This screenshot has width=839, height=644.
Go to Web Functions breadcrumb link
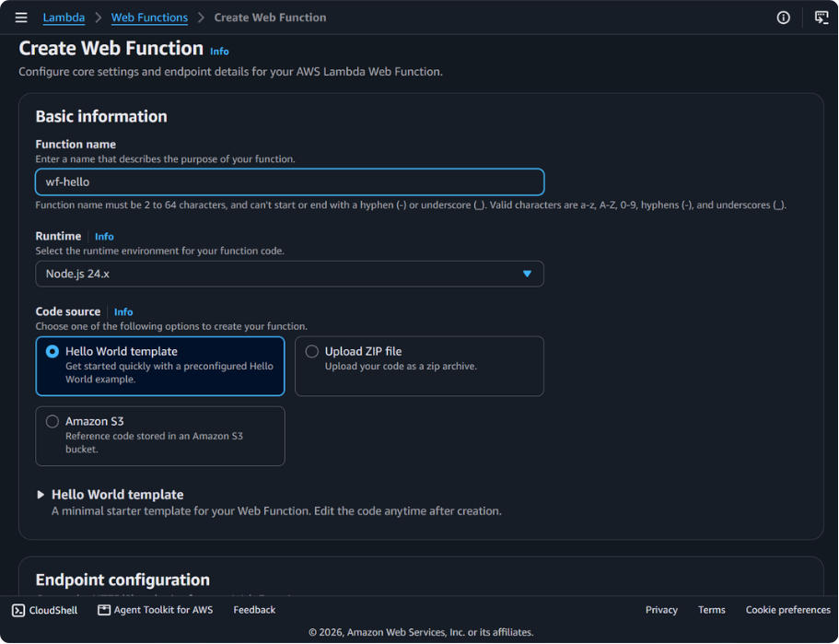click(149, 18)
